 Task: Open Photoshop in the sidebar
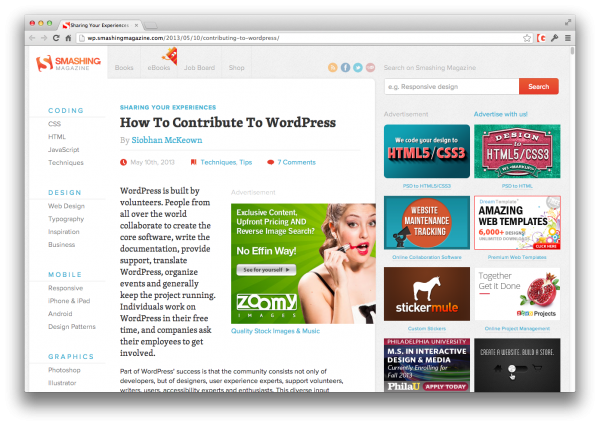[x=64, y=370]
